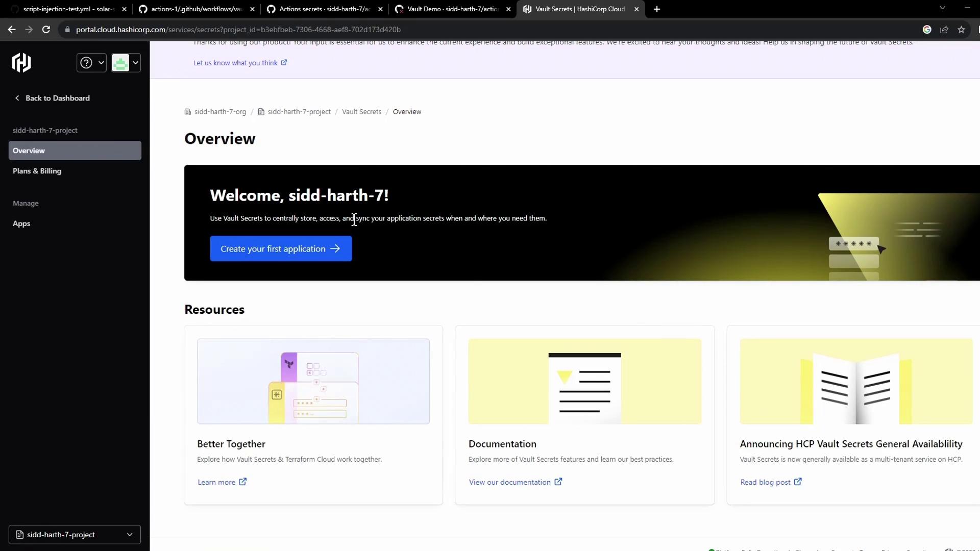Open the user avatar account menu
980x551 pixels.
click(126, 63)
